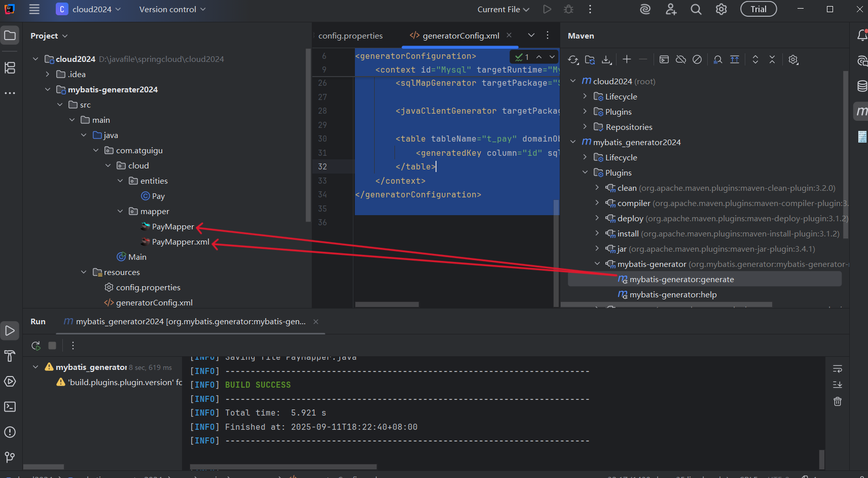Expand the .idea folder

click(48, 74)
